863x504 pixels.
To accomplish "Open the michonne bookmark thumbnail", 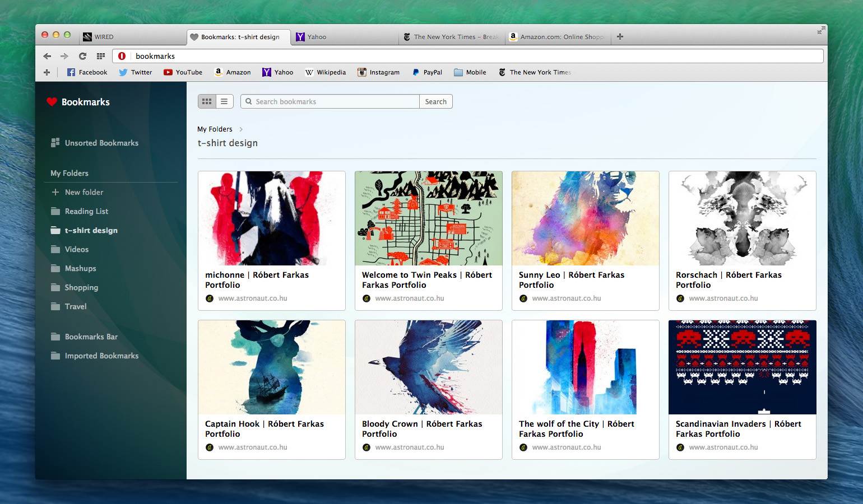I will click(272, 218).
